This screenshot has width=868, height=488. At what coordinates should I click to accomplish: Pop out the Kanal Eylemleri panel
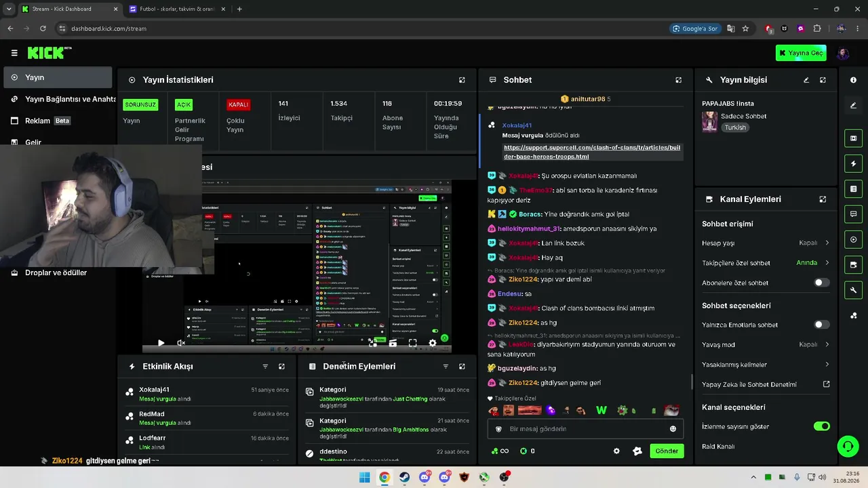pyautogui.click(x=823, y=199)
